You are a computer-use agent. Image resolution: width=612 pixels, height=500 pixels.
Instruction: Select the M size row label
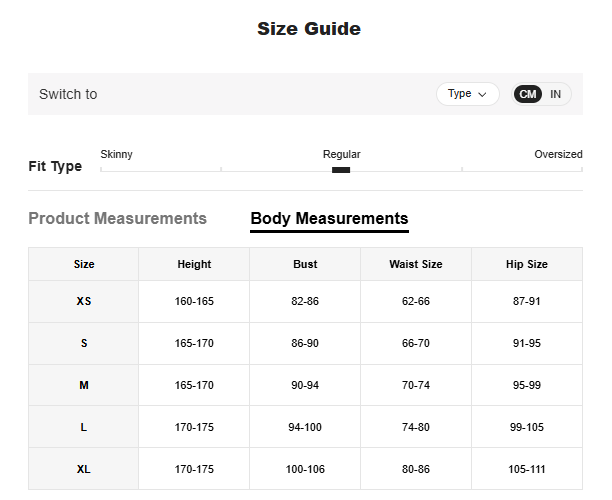coord(84,385)
